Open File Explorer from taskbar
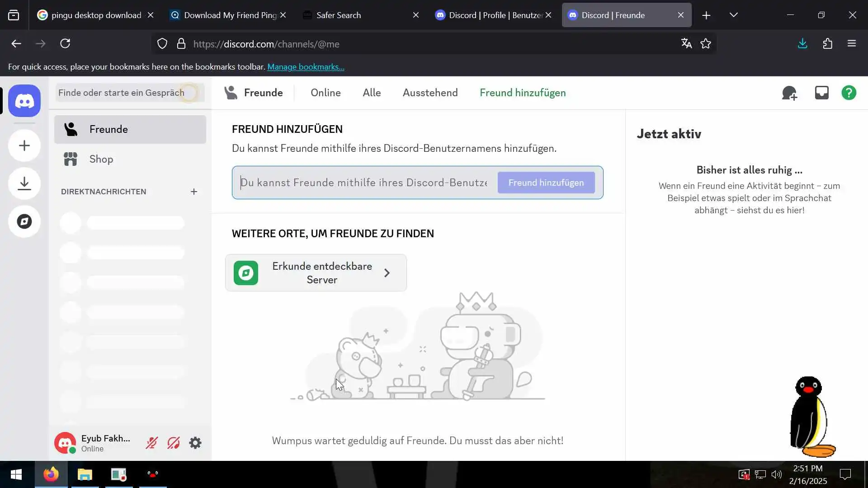The image size is (868, 488). point(85,474)
